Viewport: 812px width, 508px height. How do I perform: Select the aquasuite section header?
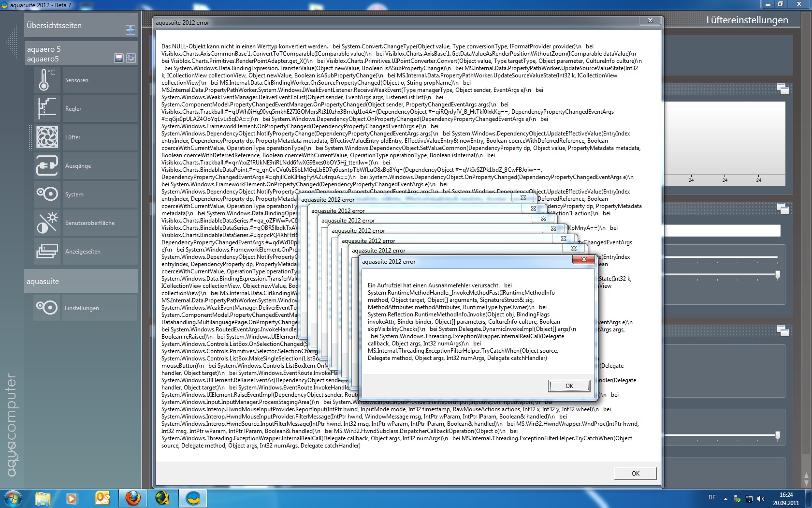point(81,281)
